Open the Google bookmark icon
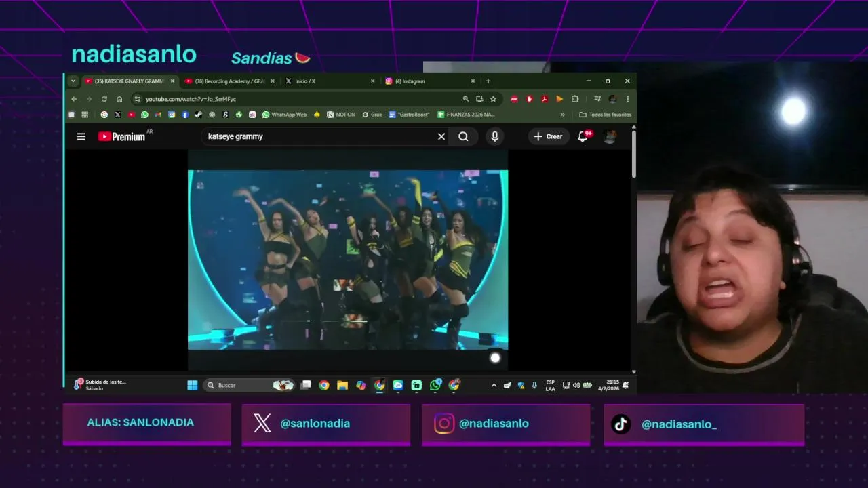Screen dimensions: 868x488 pos(104,115)
